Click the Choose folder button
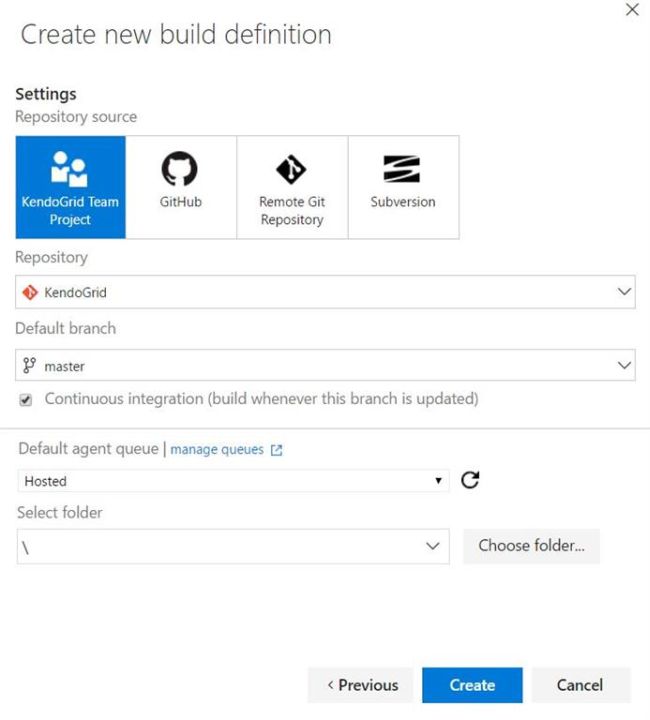The width and height of the screenshot is (650, 720). pos(531,546)
